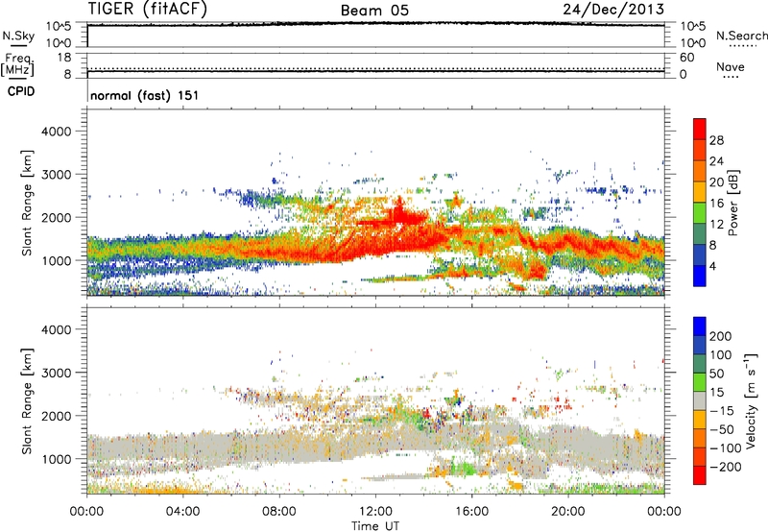Click the "N.Search" legend label
This screenshot has height=532, width=768.
742,36
